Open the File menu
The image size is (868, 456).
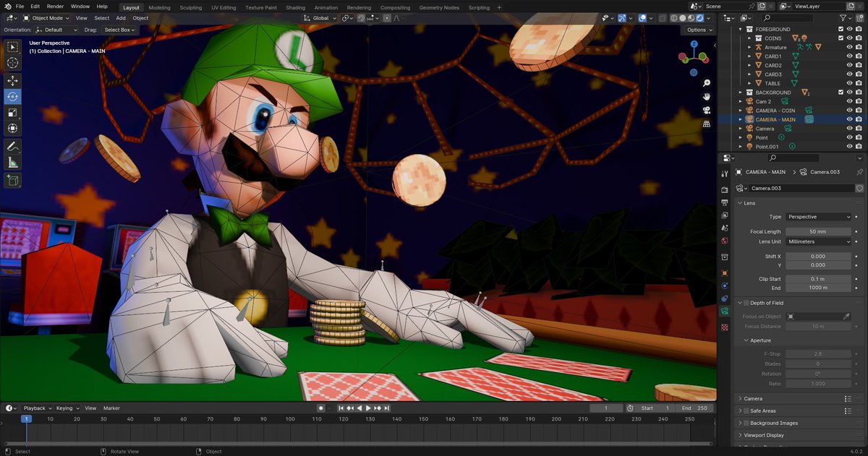pyautogui.click(x=20, y=7)
